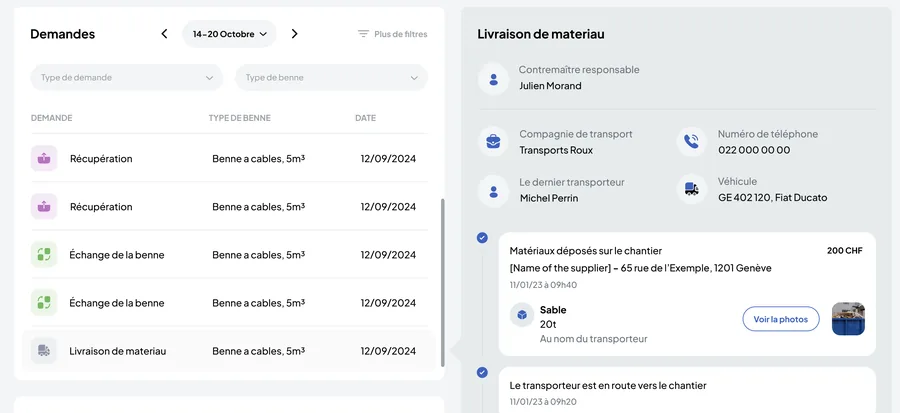
Task: Click Julien Morand name
Action: click(x=550, y=86)
